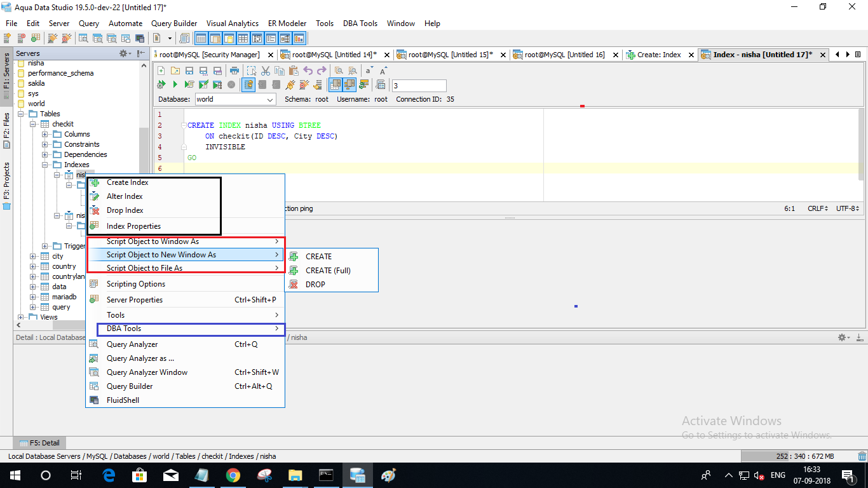Click the Detail panel gear icon
Screen dimensions: 868x488
tap(843, 337)
